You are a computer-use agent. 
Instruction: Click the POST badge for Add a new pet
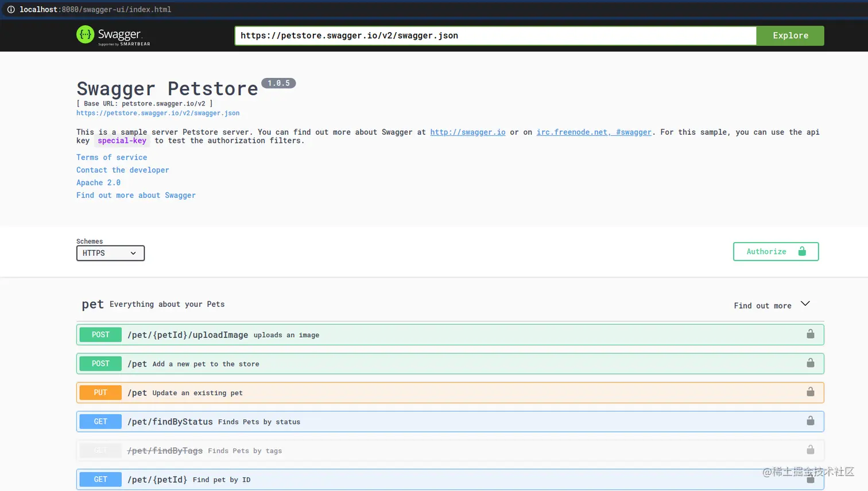100,364
